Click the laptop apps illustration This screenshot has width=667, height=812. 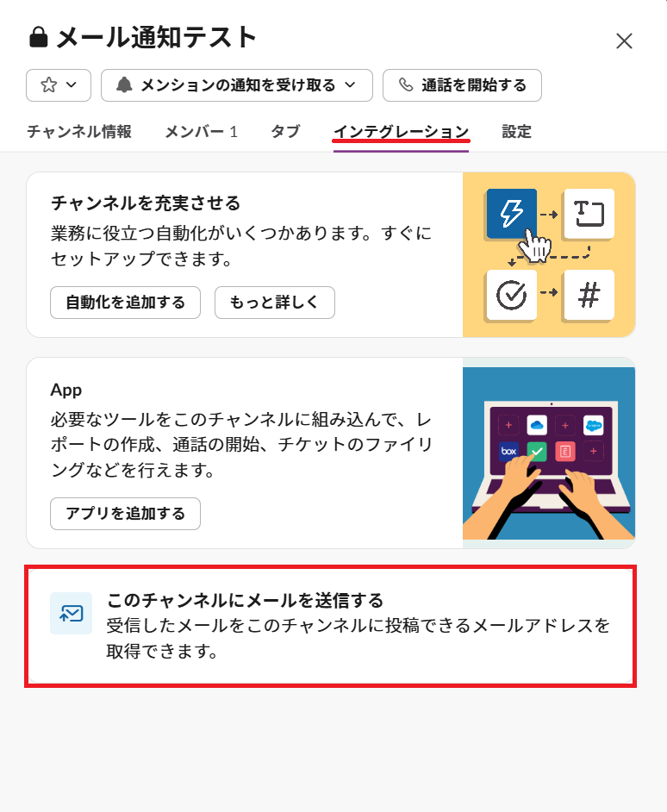coord(549,453)
